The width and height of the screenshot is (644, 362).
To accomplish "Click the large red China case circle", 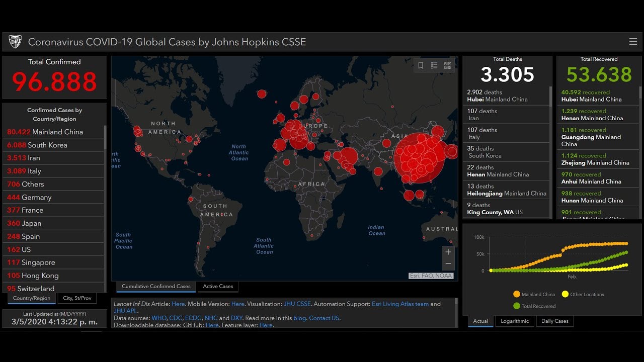I will [x=420, y=158].
